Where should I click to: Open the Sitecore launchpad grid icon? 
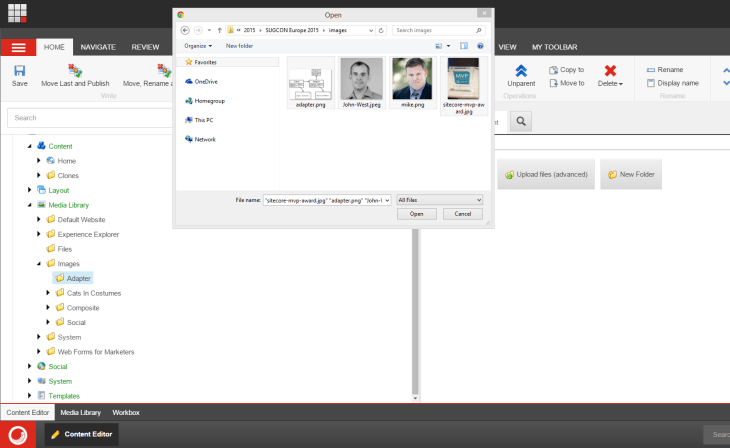(x=17, y=13)
